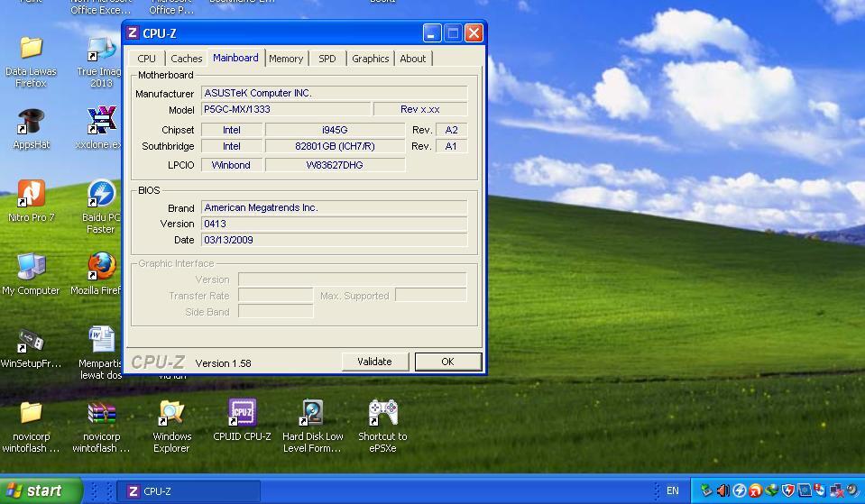Click the Baidu PC Faster lightning tray icon
Image resolution: width=865 pixels, height=504 pixels.
[x=740, y=490]
